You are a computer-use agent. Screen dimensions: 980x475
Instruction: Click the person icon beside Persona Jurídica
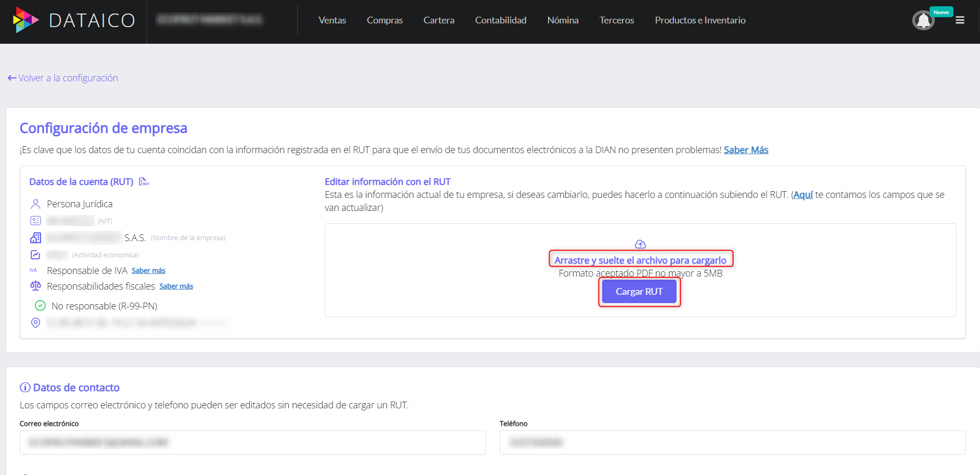tap(35, 204)
